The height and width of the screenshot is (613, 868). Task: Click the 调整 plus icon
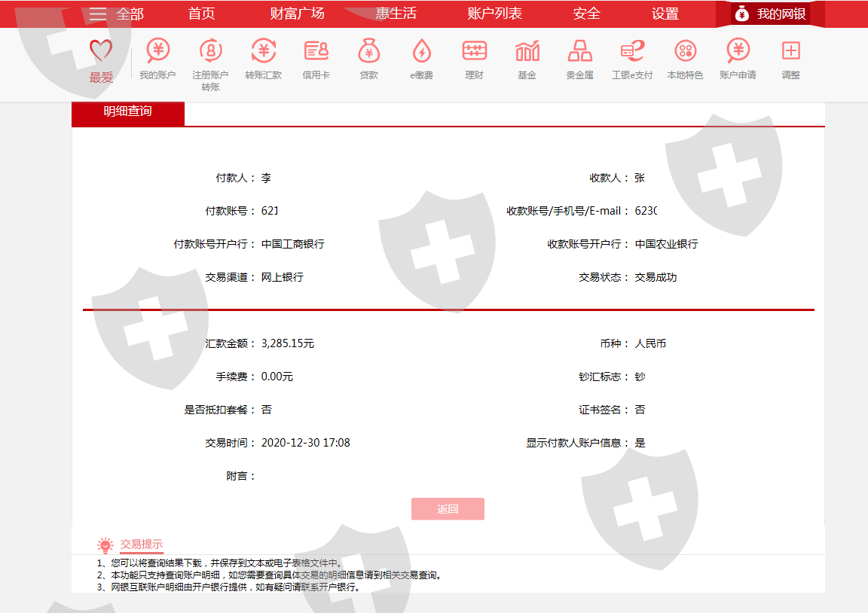tap(790, 51)
